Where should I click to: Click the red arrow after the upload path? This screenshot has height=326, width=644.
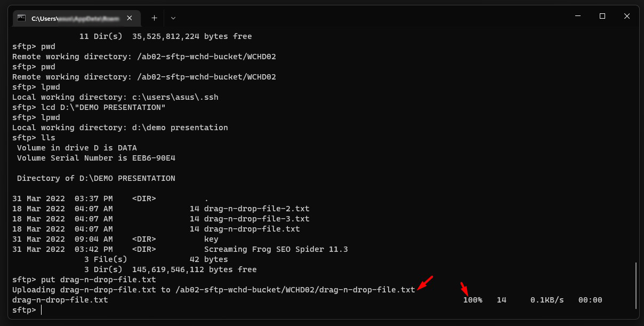pyautogui.click(x=425, y=283)
